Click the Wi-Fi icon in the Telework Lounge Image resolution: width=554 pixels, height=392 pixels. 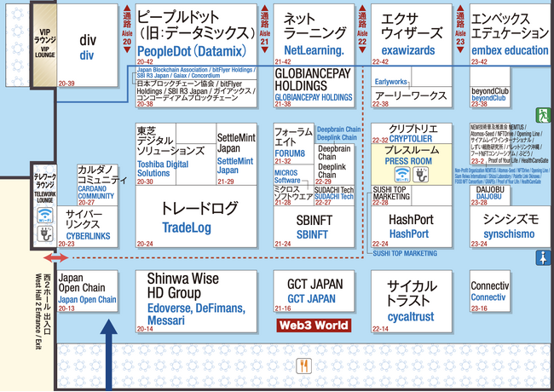click(45, 216)
